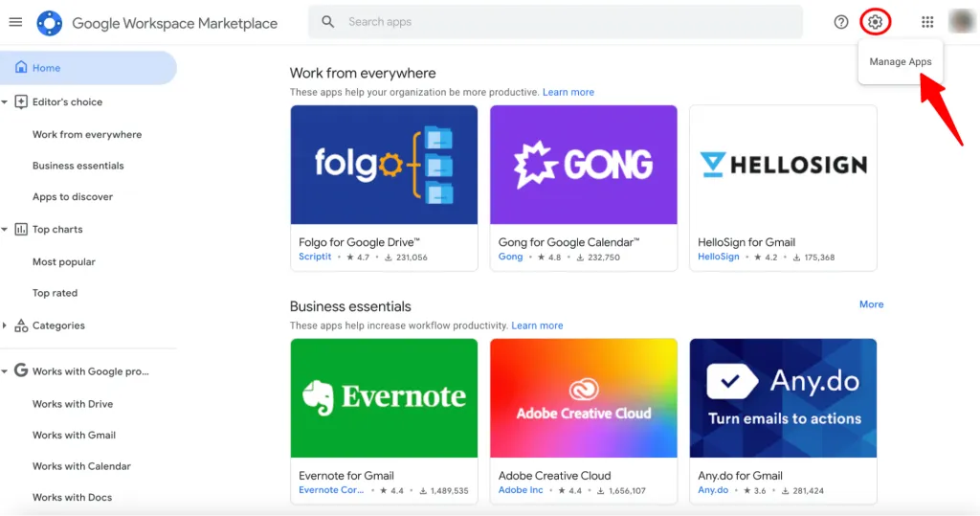
Task: Open the Evernote app banner image
Action: click(x=384, y=398)
